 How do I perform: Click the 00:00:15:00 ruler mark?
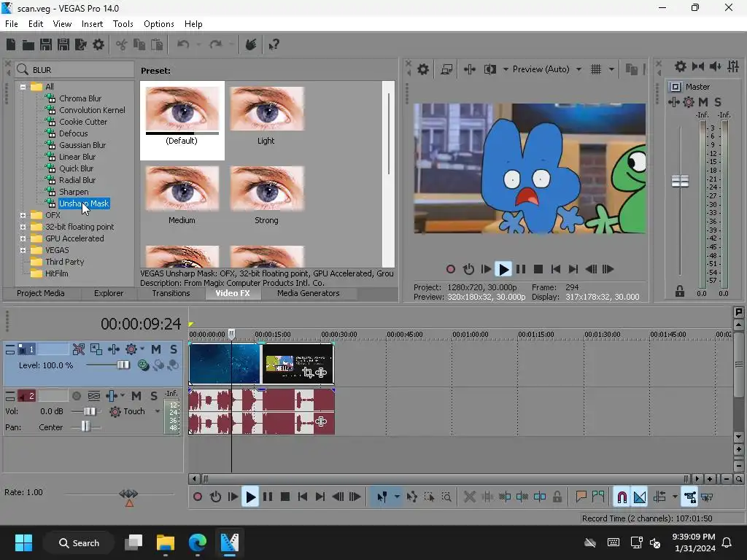(x=273, y=335)
